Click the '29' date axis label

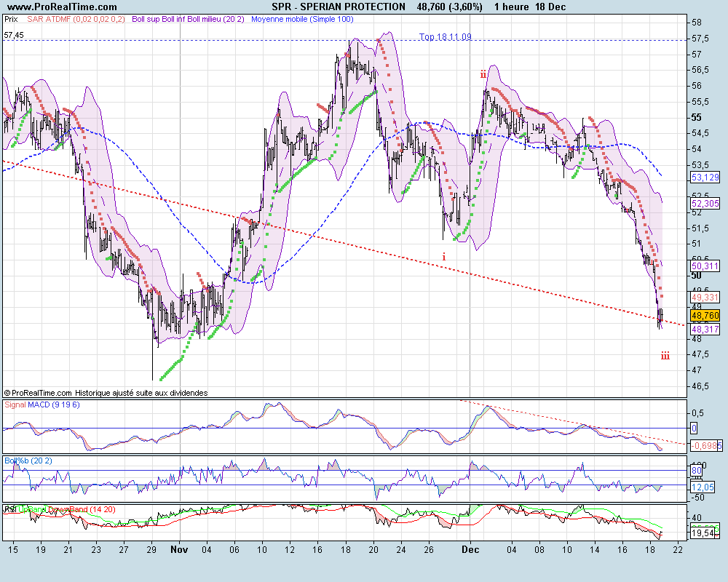click(x=151, y=550)
